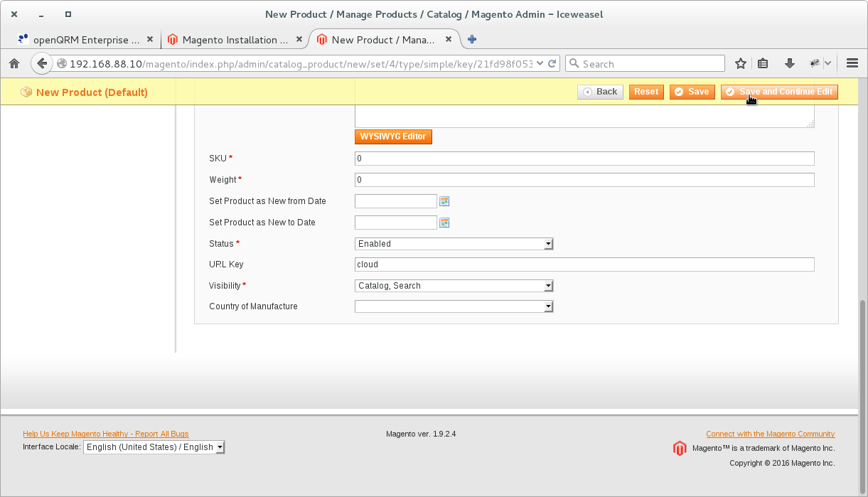Click the Copyright © 2016 Magento Inc. text
The height and width of the screenshot is (497, 868).
(782, 463)
